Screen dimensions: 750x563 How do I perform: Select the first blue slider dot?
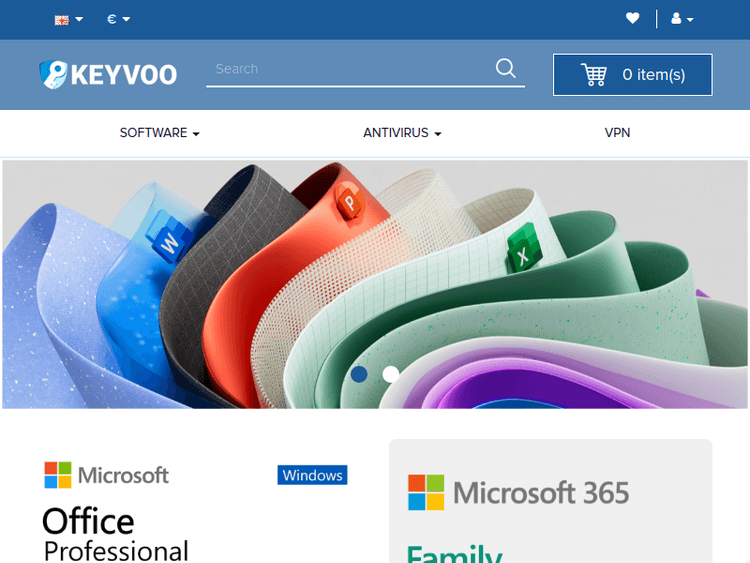click(x=359, y=374)
